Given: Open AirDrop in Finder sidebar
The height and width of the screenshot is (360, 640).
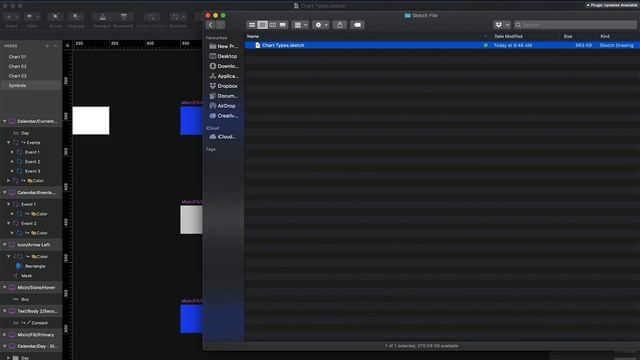Looking at the screenshot, I should 223,106.
